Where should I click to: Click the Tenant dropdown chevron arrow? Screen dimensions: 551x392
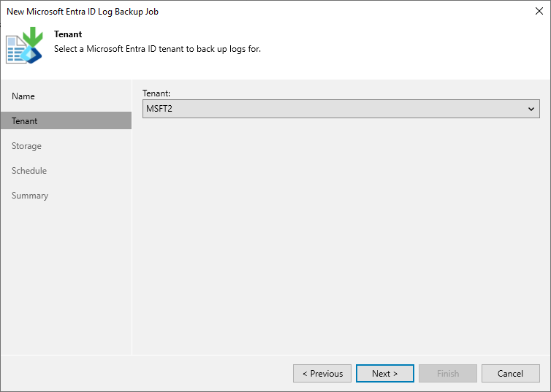pyautogui.click(x=531, y=109)
